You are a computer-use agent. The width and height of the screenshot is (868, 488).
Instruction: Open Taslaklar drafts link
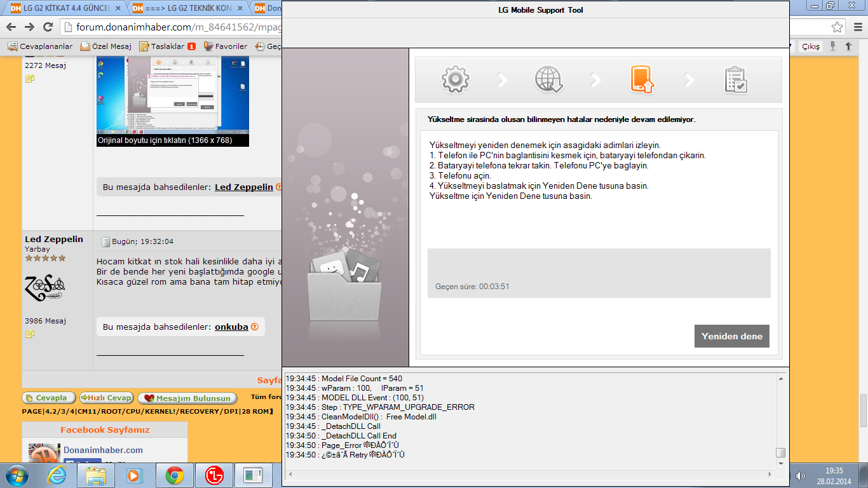tap(168, 46)
